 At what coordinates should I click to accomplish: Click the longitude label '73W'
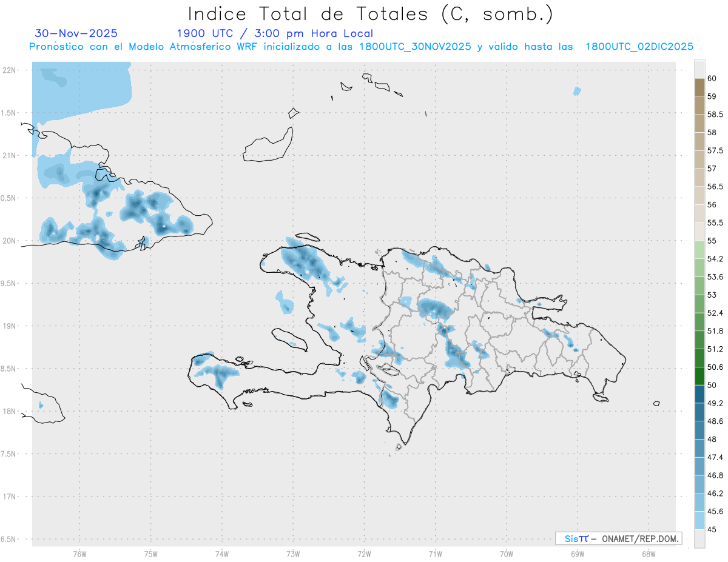coord(293,554)
